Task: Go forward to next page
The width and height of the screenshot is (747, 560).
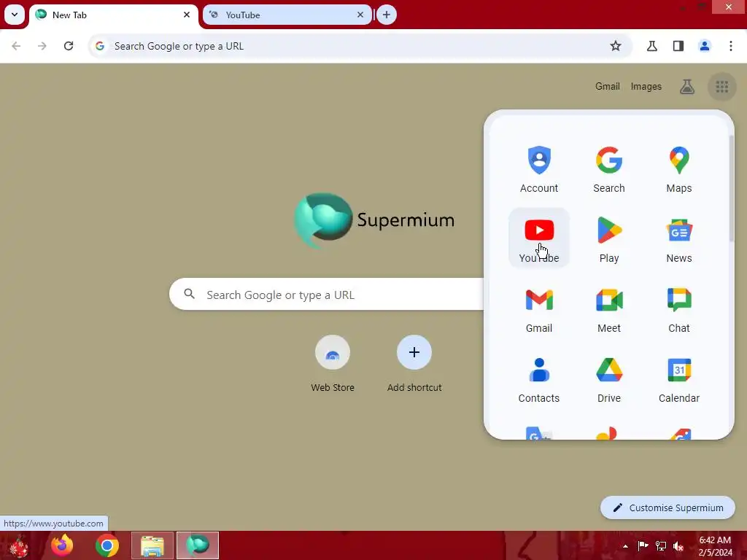Action: pos(42,46)
